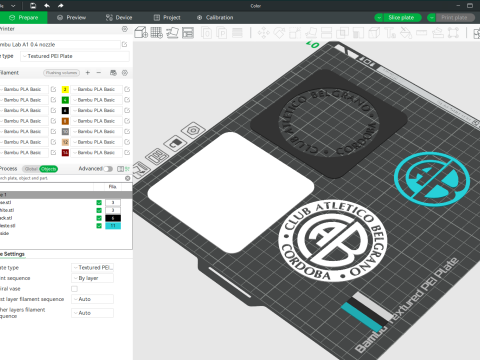Open Plate Settings plate type dropdown
This screenshot has height=360, width=480.
point(92,268)
